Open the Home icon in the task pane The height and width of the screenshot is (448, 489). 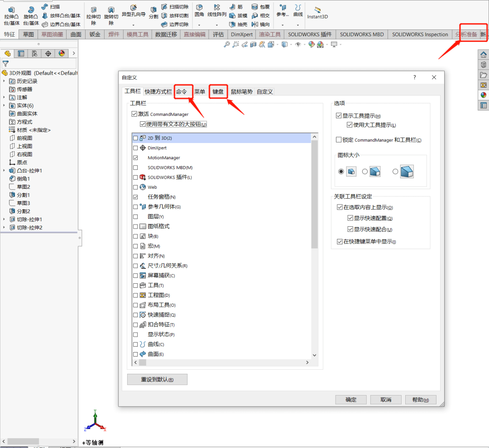point(484,55)
